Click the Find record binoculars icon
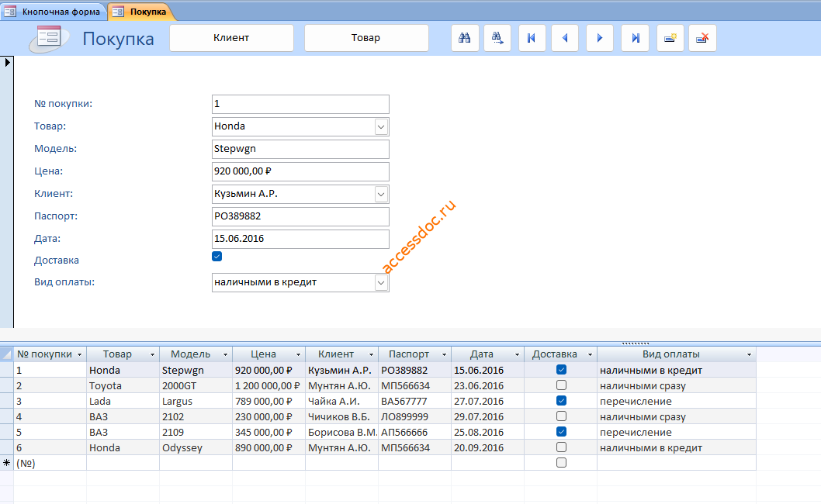821x504 pixels. (x=465, y=38)
